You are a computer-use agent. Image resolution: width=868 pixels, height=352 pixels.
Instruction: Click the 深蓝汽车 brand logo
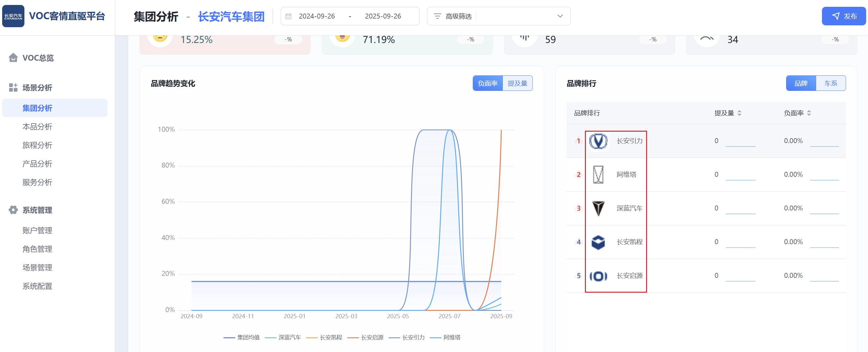click(598, 208)
